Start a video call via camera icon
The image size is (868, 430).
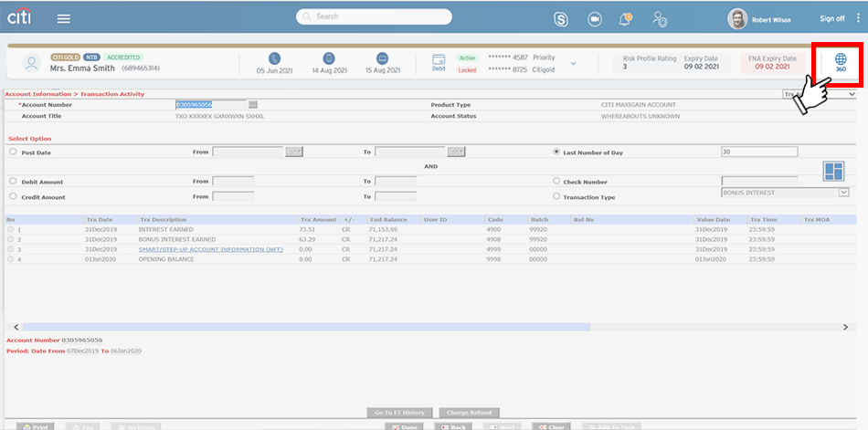coord(595,18)
